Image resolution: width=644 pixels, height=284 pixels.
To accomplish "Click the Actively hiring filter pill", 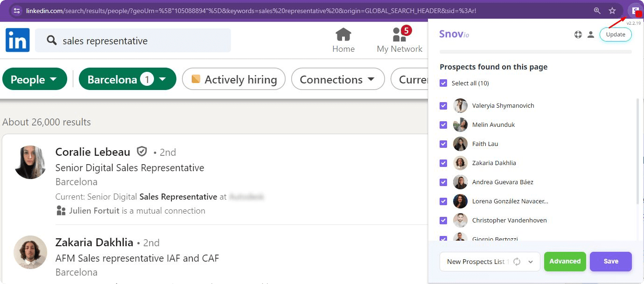I will (234, 80).
